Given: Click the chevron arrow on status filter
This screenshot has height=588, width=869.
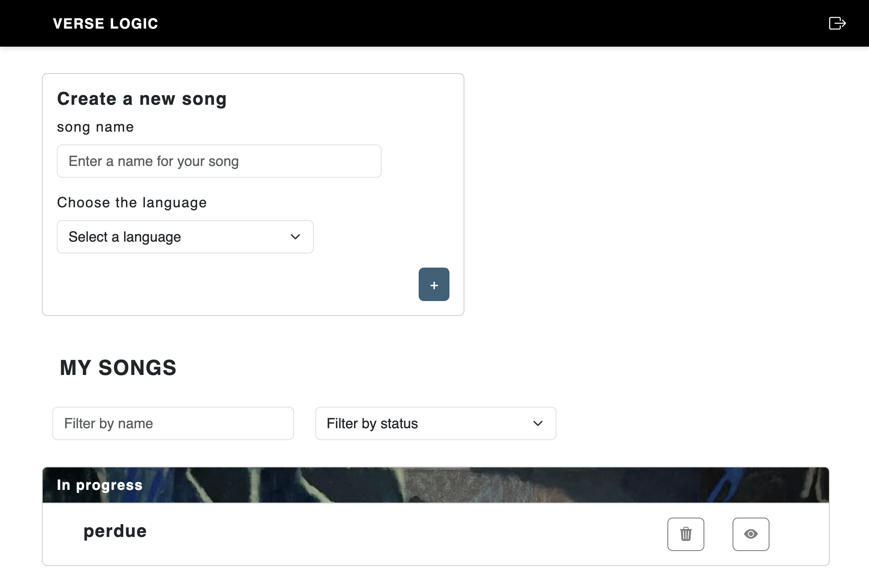Looking at the screenshot, I should coord(538,423).
